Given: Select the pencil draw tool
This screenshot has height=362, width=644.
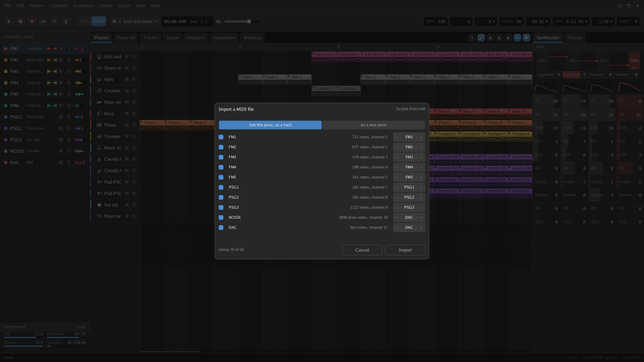Looking at the screenshot, I should (x=481, y=38).
